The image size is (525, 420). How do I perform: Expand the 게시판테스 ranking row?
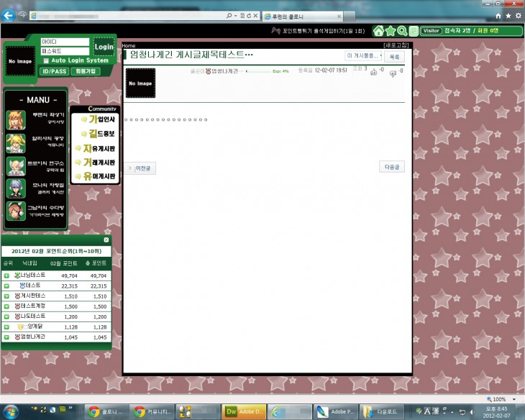tap(6, 296)
